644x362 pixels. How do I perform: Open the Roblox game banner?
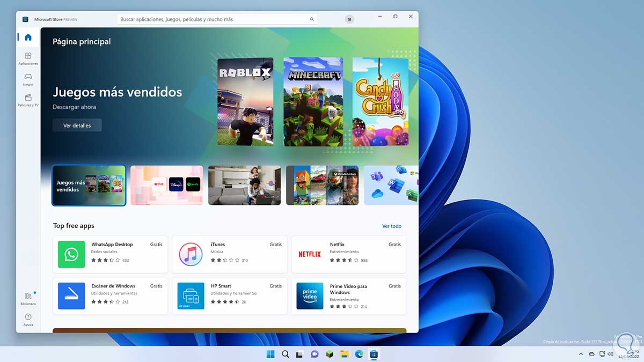(x=245, y=102)
